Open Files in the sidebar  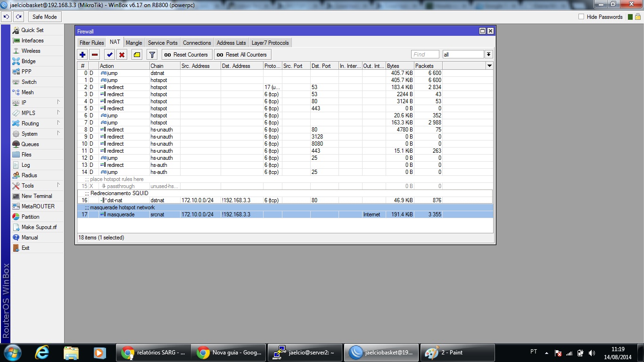[x=37, y=155]
